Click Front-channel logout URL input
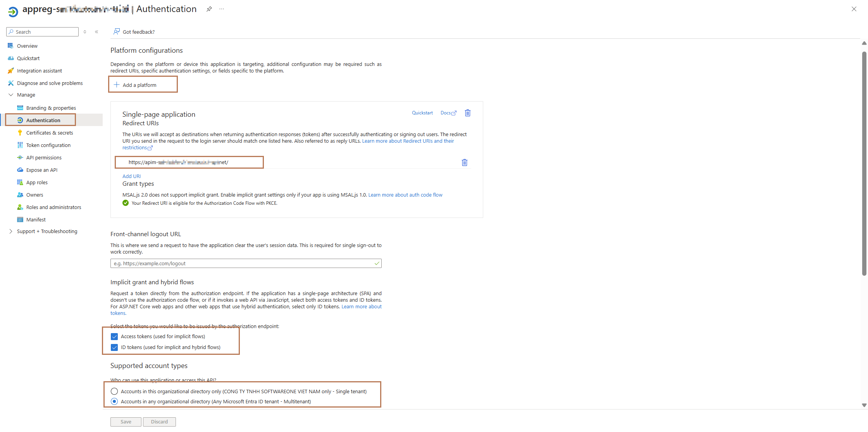The height and width of the screenshot is (432, 868). pyautogui.click(x=246, y=263)
